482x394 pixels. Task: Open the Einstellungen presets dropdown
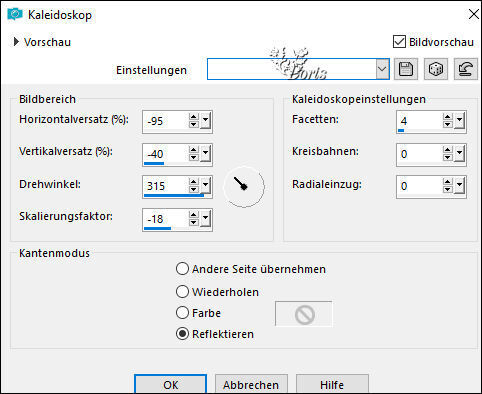tap(382, 69)
